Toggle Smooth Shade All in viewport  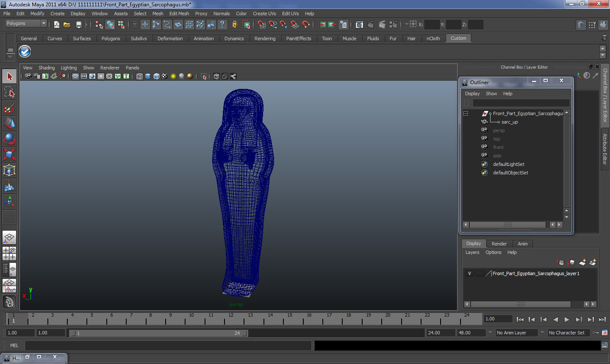[x=148, y=76]
